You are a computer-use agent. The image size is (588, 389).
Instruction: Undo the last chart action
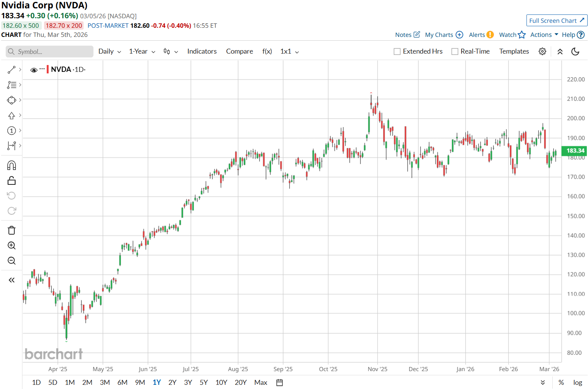coord(11,195)
